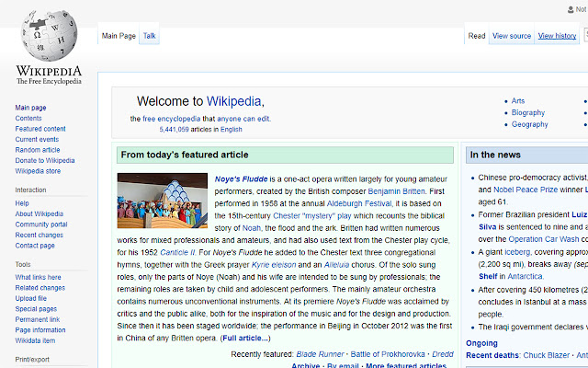Open the bold Noye's Fludde article link
Image resolution: width=588 pixels, height=368 pixels.
tap(241, 179)
